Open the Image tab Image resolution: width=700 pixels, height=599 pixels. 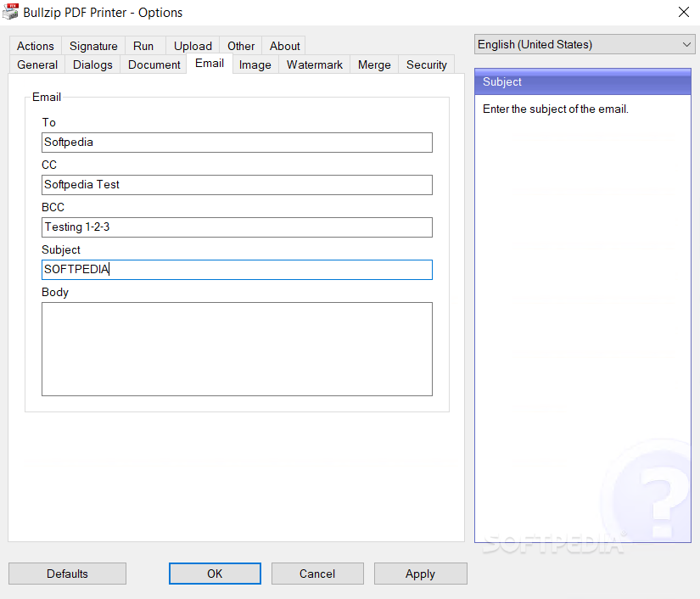pyautogui.click(x=255, y=64)
